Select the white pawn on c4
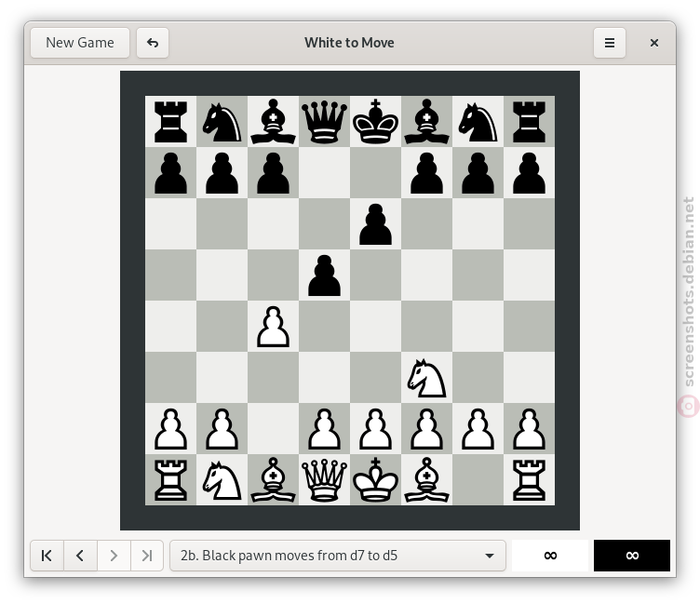Viewport: 700px width, 604px height. click(x=274, y=327)
